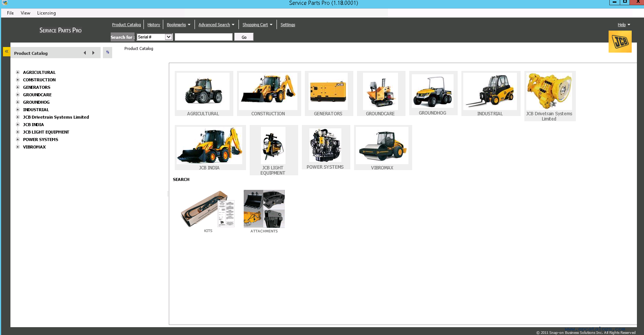This screenshot has height=335, width=644.
Task: Open the Bookmarks dropdown menu
Action: pos(179,25)
